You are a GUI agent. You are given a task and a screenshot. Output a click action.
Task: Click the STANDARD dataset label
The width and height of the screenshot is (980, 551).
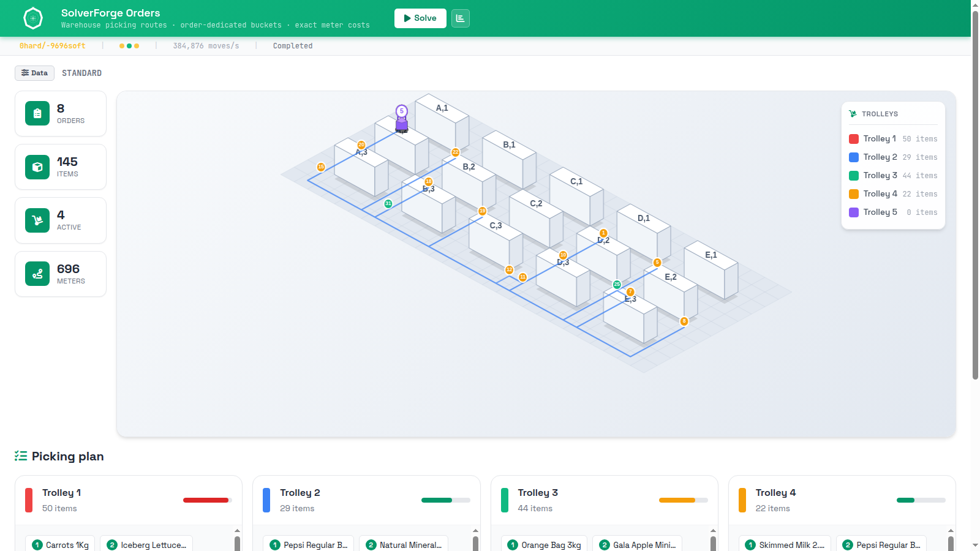[x=81, y=73]
